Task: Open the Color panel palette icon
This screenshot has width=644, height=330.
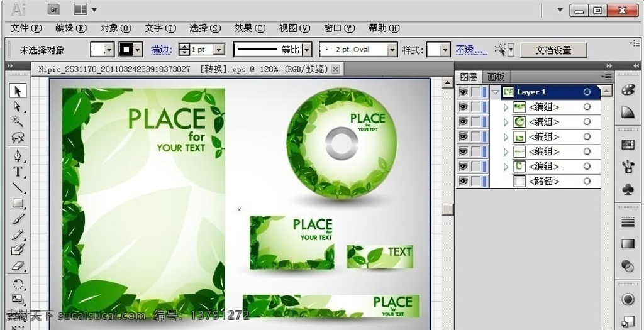Action: point(628,90)
